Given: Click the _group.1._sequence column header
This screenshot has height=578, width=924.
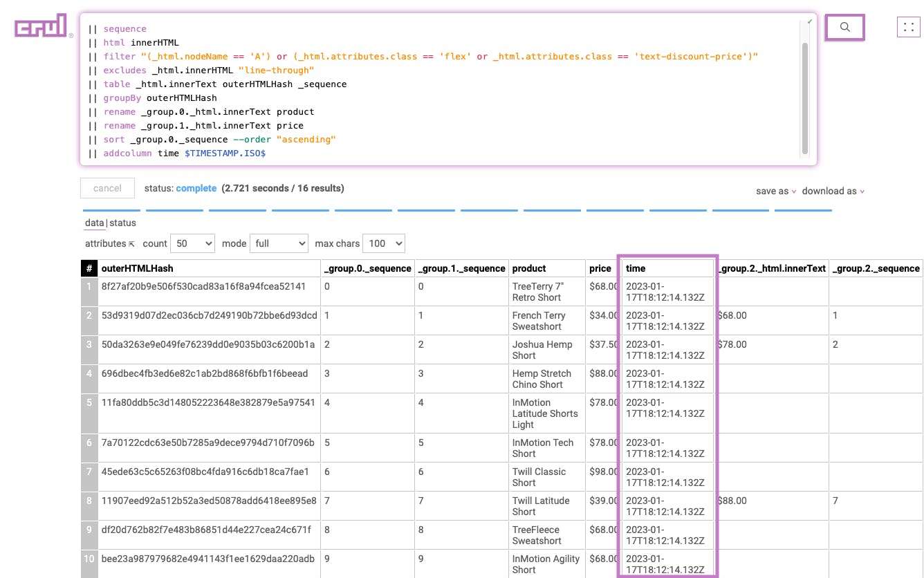Looking at the screenshot, I should coord(461,268).
